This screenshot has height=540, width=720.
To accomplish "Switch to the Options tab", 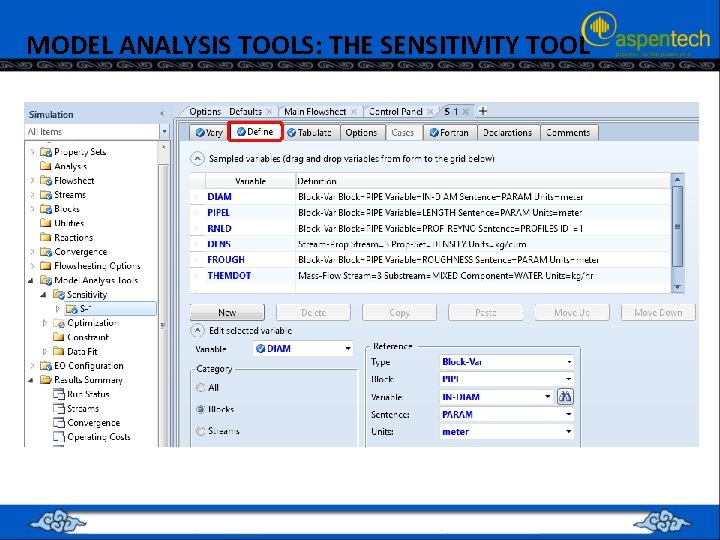I will click(361, 133).
